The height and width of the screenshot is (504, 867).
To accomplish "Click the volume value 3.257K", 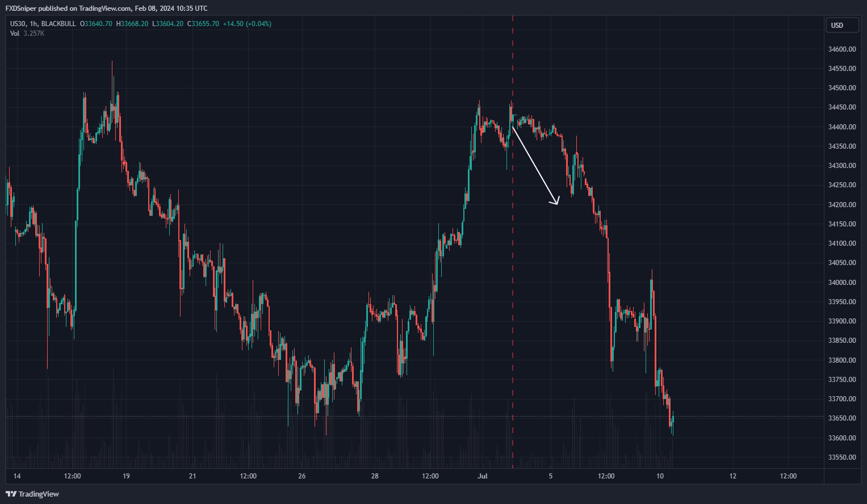I will pos(33,33).
